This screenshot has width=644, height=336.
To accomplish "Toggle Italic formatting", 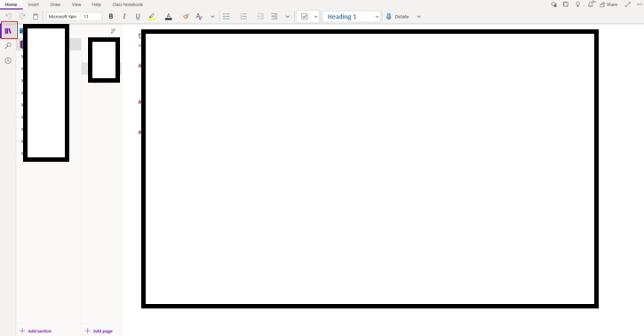I will point(124,16).
